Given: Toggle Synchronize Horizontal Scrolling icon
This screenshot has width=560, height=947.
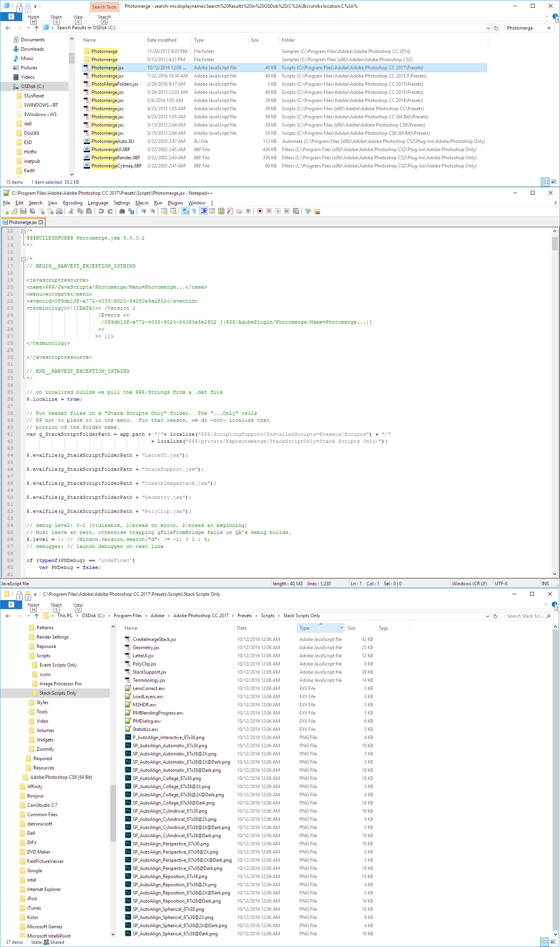Looking at the screenshot, I should pos(173,211).
